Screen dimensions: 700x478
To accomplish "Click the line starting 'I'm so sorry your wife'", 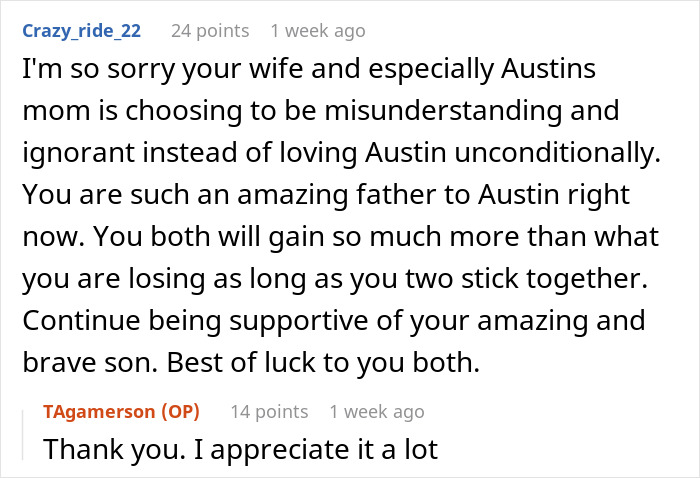I will click(x=309, y=70).
